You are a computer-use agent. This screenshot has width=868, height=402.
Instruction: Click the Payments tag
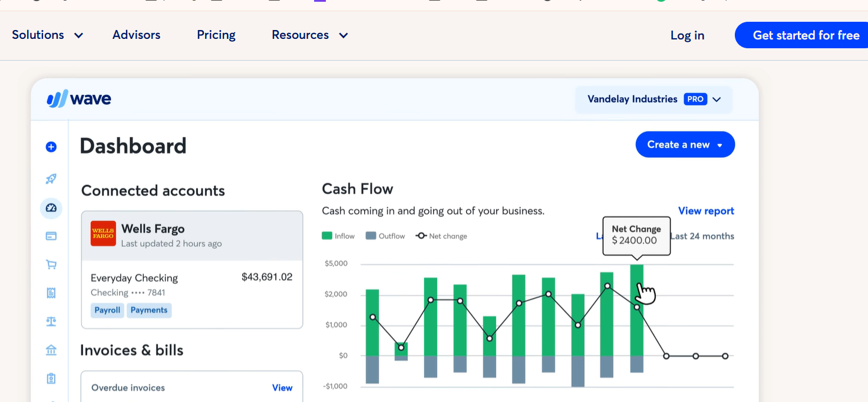tap(149, 310)
